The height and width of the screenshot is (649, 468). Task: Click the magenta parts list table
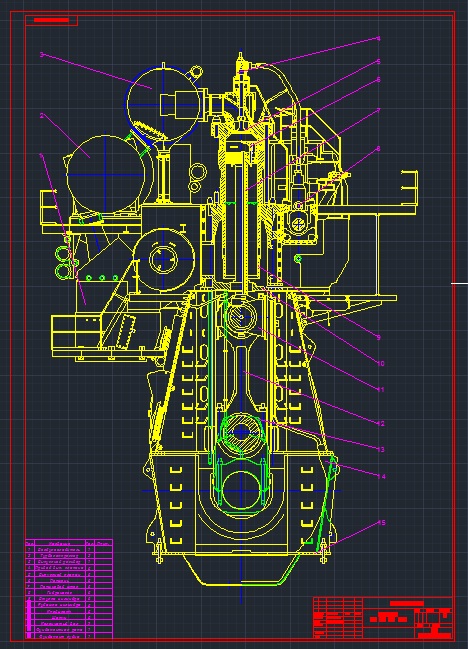[x=69, y=589]
